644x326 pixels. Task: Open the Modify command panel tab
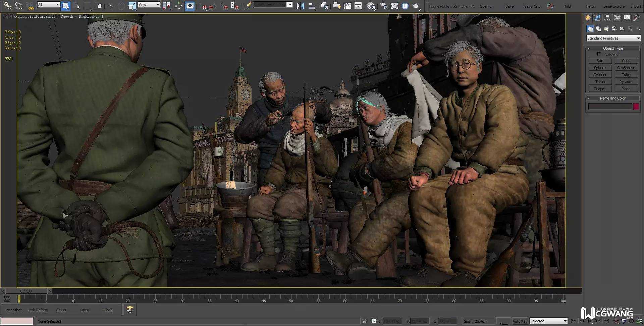(597, 18)
